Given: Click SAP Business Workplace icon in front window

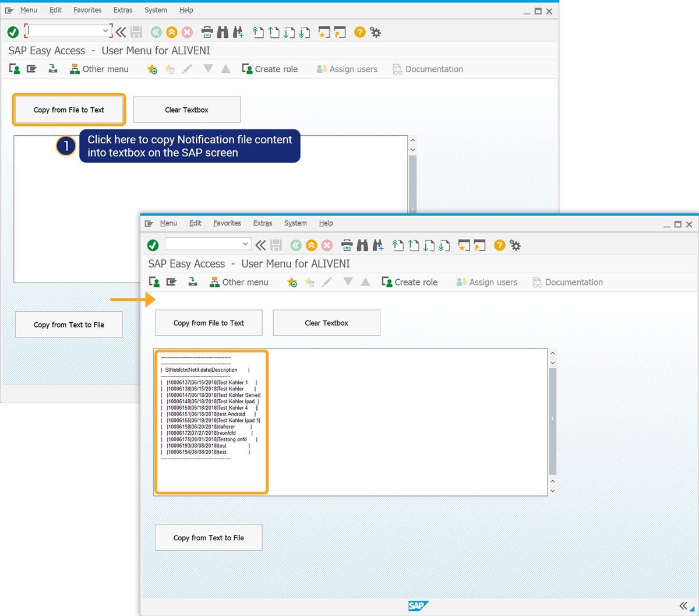Looking at the screenshot, I should (x=193, y=282).
